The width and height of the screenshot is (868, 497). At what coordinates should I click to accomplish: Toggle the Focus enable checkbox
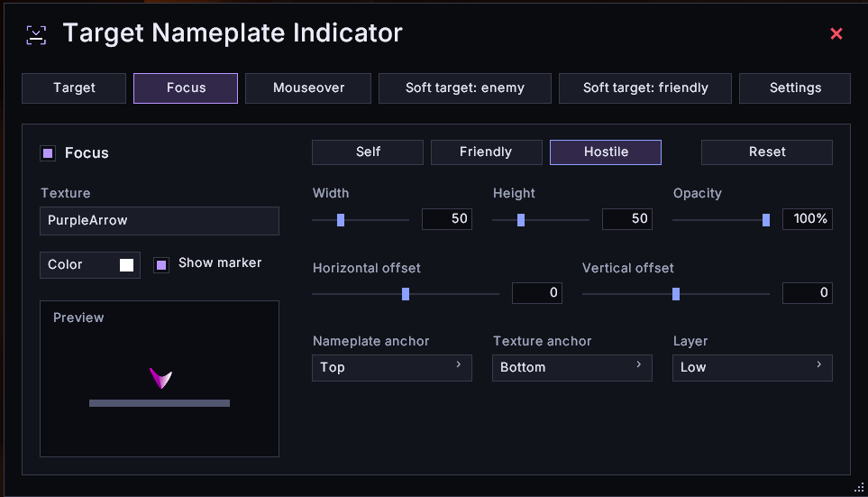coord(48,153)
